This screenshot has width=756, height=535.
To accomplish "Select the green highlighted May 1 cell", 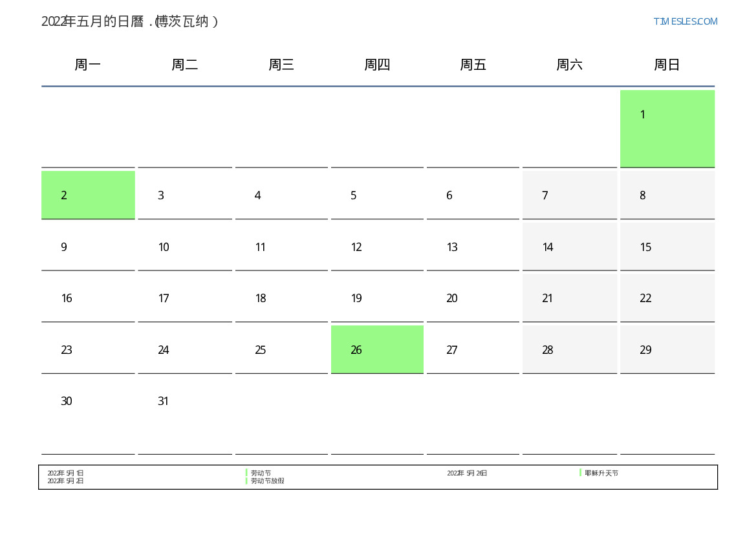I will [x=667, y=128].
